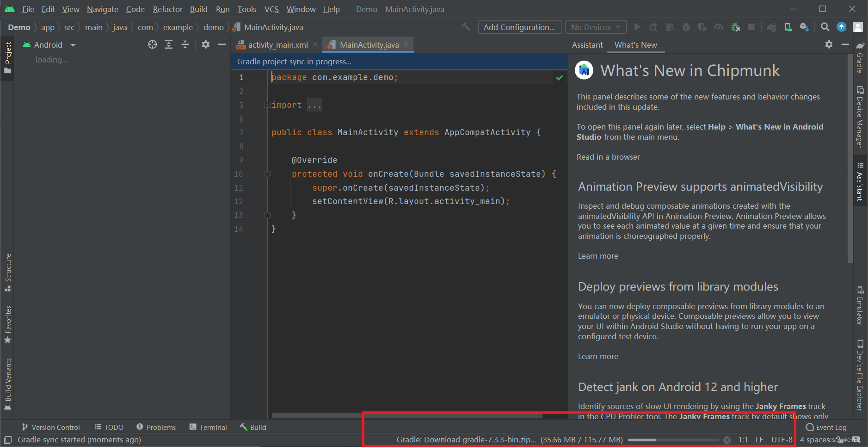
Task: Toggle the Device Manager side tool window
Action: coord(860,117)
